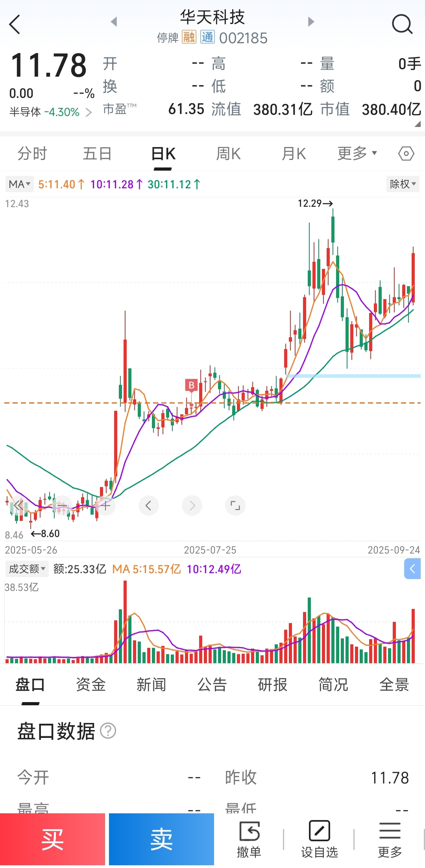Image resolution: width=425 pixels, height=868 pixels.
Task: Tap the 盘口数据 section heading
Action: tap(56, 731)
